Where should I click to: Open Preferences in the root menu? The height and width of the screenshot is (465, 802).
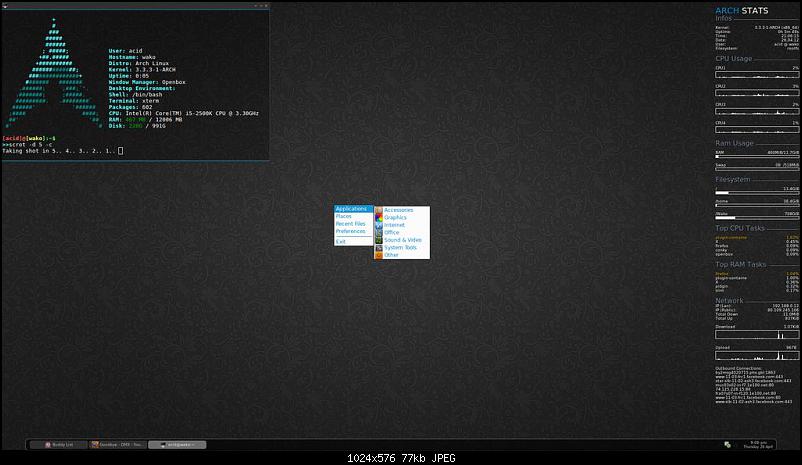pyautogui.click(x=353, y=231)
